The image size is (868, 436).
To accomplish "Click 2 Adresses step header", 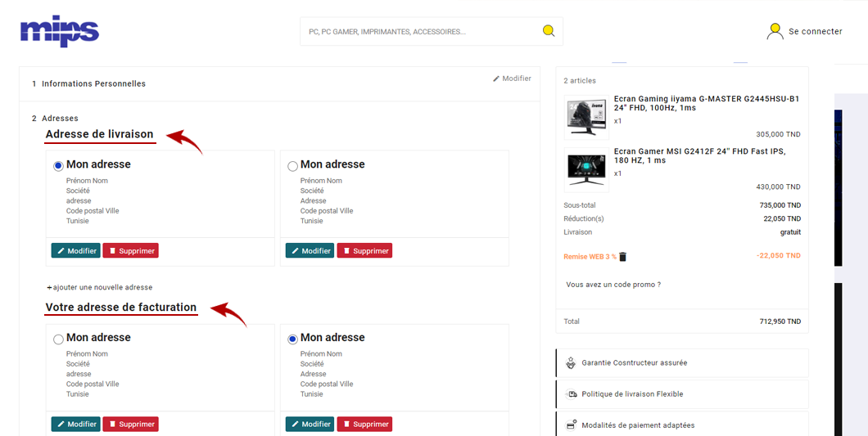I will (x=56, y=118).
